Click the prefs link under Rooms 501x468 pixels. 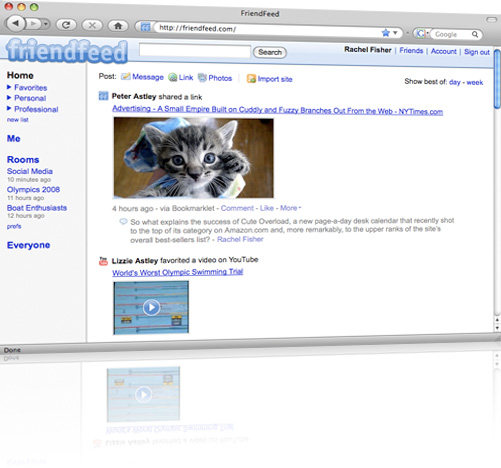[14, 226]
